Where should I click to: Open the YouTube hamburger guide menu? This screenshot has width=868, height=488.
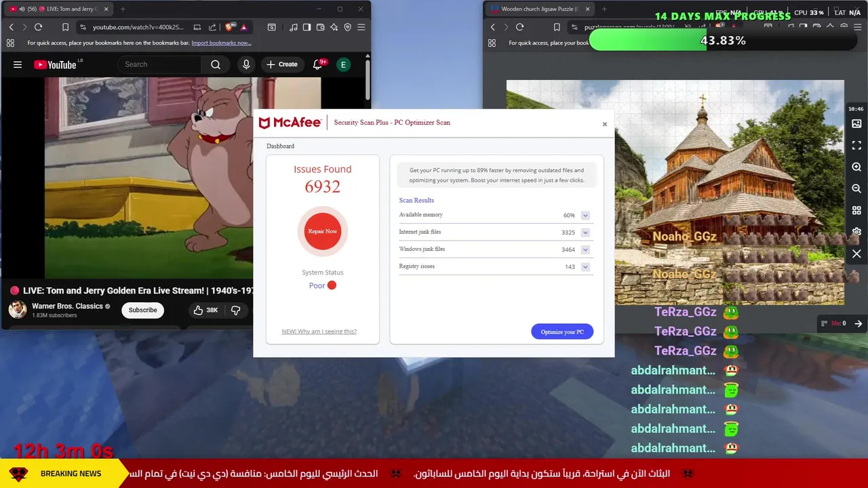click(x=18, y=64)
